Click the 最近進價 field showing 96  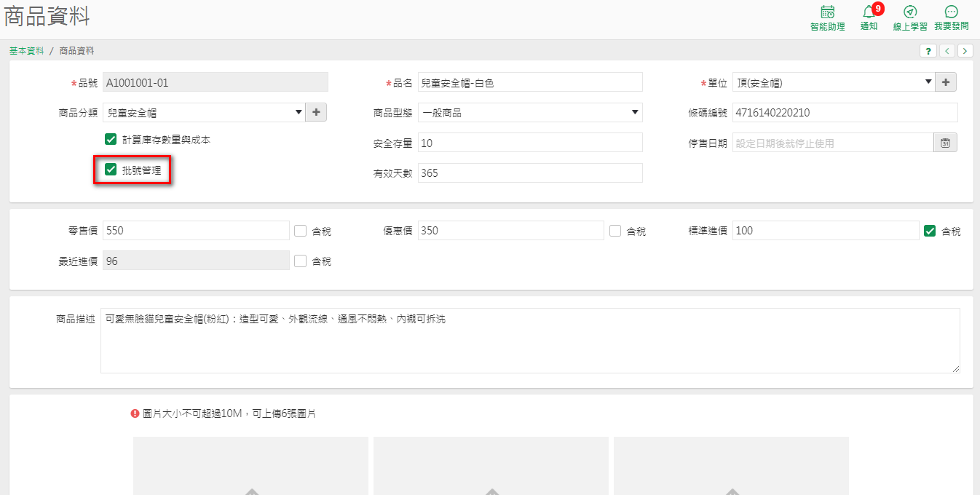196,261
